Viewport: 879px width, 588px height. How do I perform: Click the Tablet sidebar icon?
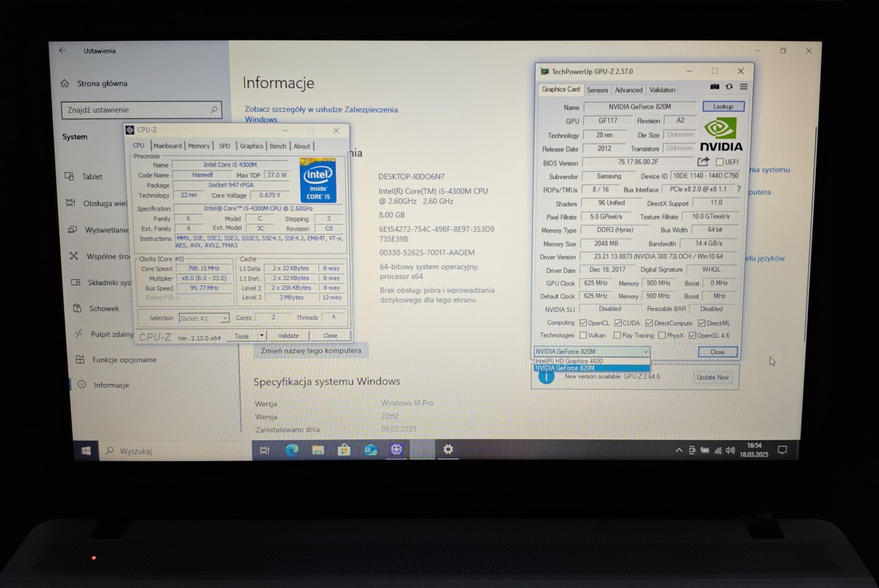(x=69, y=176)
